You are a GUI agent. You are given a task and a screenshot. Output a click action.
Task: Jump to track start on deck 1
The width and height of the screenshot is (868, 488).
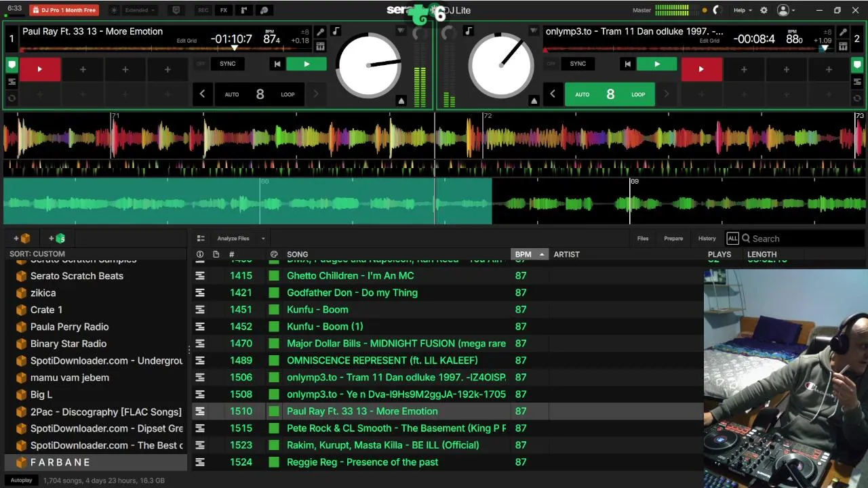277,64
